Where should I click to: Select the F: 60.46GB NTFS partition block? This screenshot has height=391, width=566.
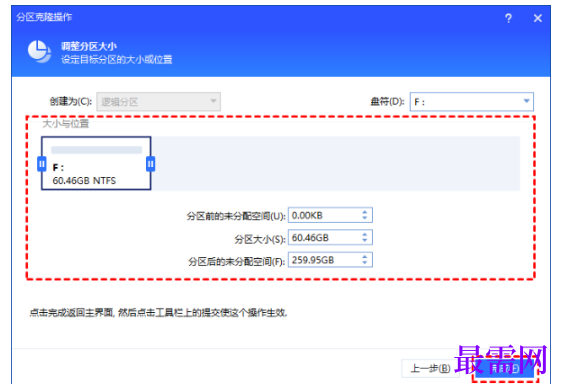[96, 163]
